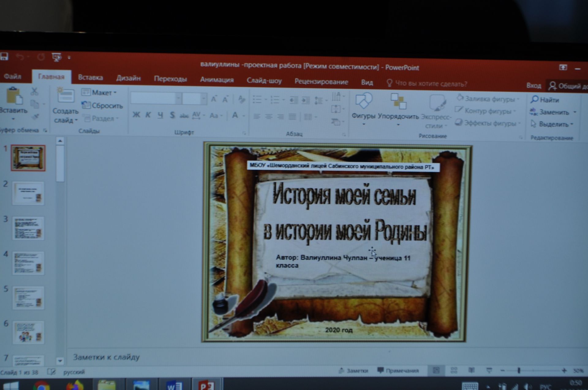Decrease font size with the small A icon
Screen dimensions: 588x390
(x=226, y=99)
